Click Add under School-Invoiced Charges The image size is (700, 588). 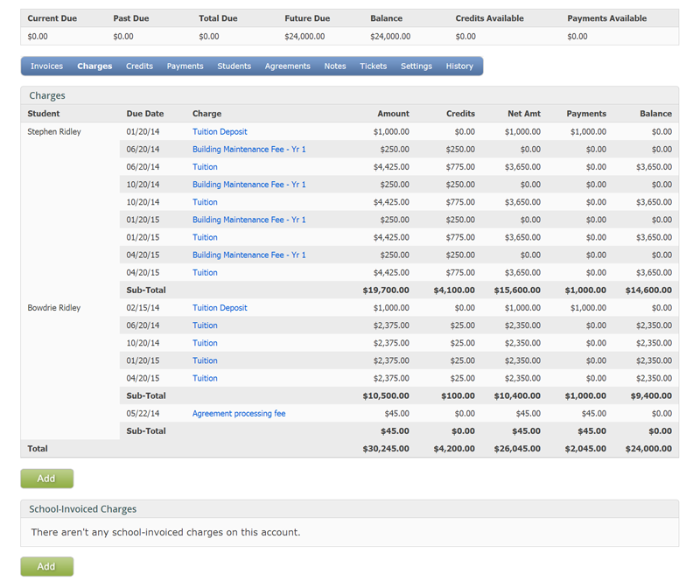pos(45,566)
